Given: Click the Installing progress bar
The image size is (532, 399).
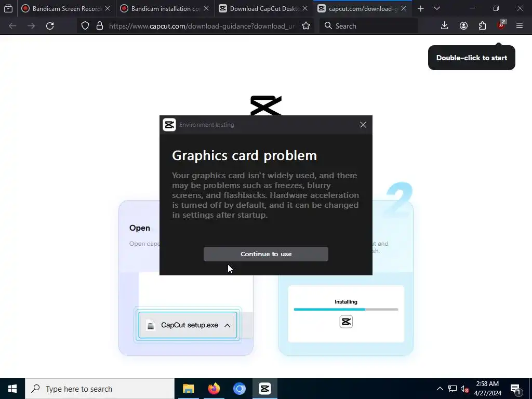Looking at the screenshot, I should [x=345, y=310].
